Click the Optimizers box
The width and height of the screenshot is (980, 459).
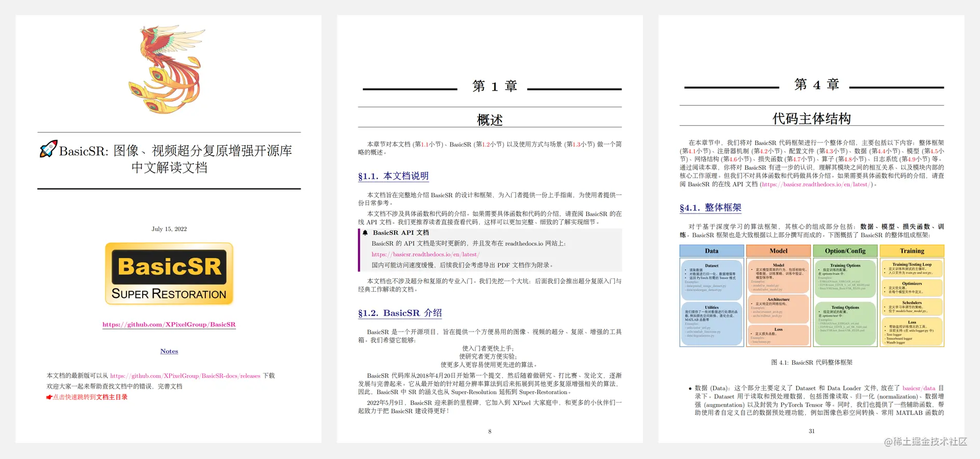click(x=912, y=288)
